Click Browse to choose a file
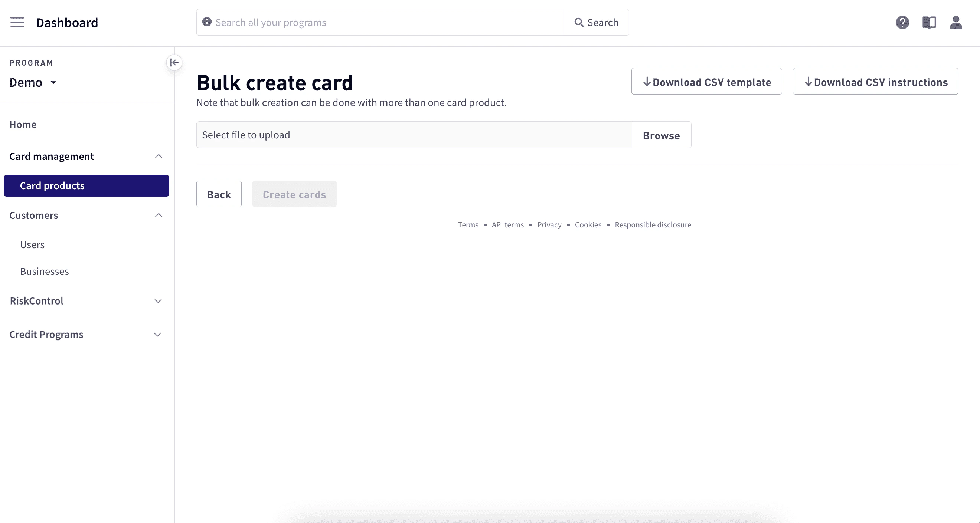Viewport: 980px width, 523px height. [661, 135]
